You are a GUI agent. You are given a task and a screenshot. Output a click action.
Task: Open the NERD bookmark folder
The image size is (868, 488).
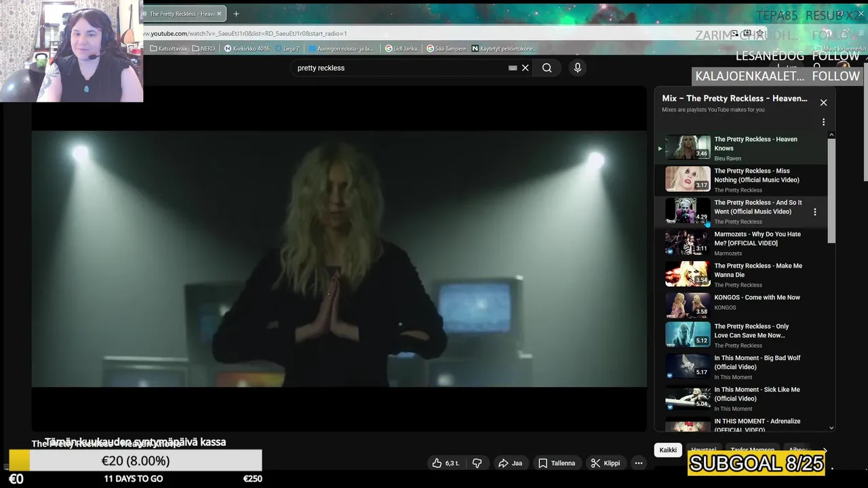click(204, 49)
